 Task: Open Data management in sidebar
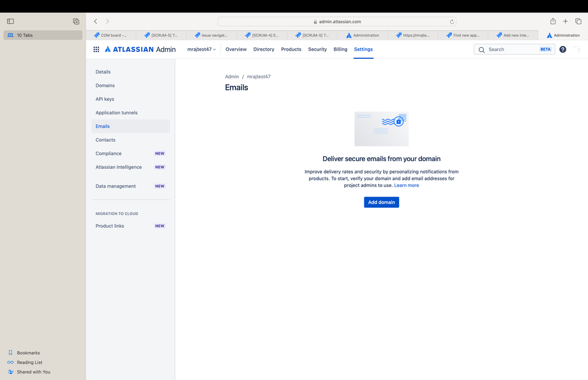131,186
